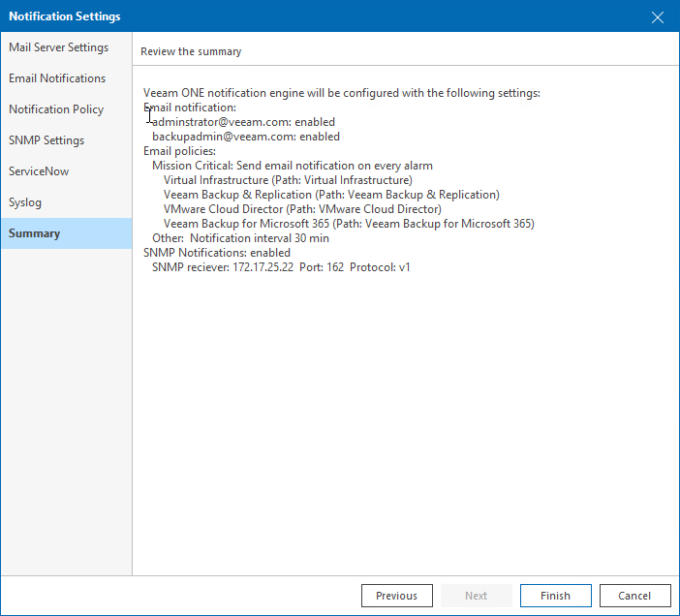This screenshot has width=680, height=616.
Task: Click the Notification interval 30 min line
Action: 240,238
